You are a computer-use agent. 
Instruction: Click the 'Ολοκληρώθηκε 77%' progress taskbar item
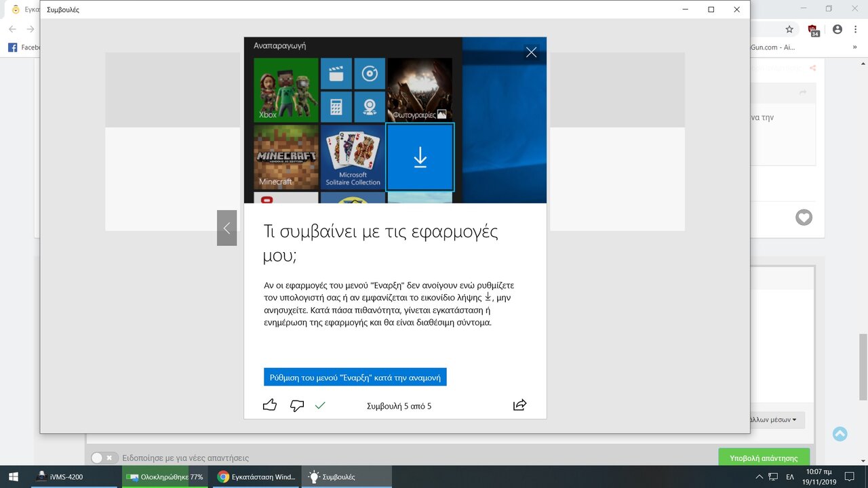165,477
